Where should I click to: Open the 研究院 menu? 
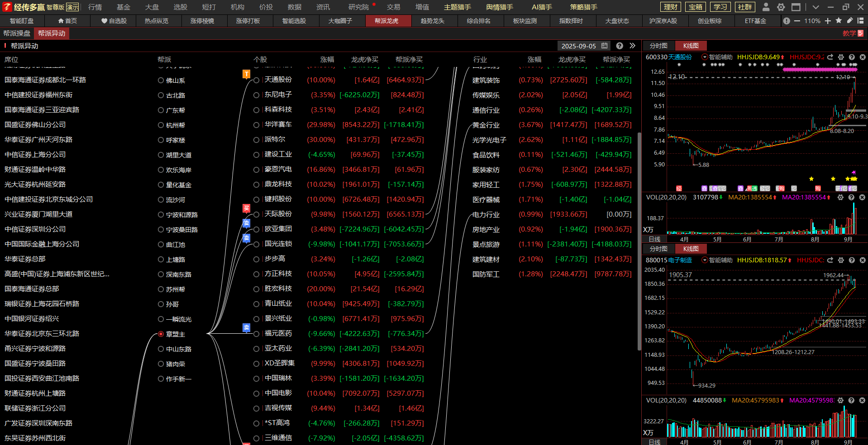point(359,7)
